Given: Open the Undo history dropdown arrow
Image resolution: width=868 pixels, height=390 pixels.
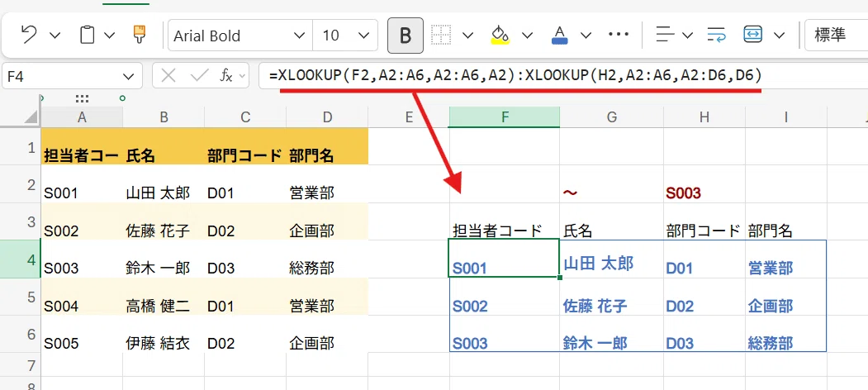Looking at the screenshot, I should tap(55, 36).
